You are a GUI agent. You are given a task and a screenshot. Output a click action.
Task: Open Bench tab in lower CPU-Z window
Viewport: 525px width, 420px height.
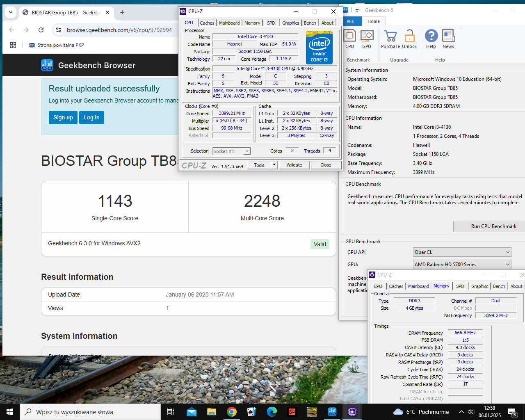(x=499, y=286)
